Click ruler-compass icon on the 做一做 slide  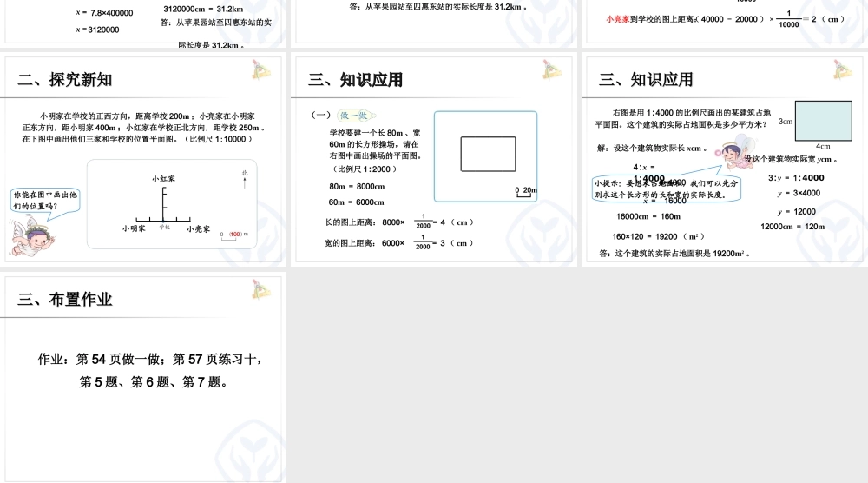(552, 70)
